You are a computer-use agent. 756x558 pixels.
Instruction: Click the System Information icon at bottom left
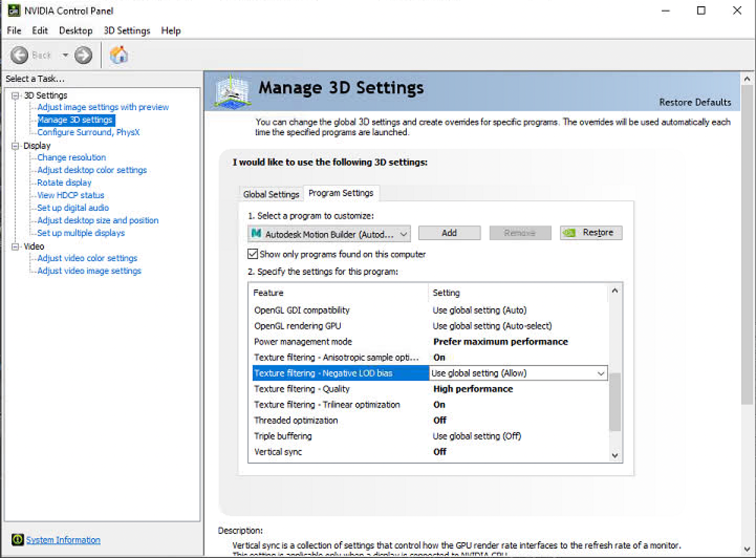tap(18, 540)
